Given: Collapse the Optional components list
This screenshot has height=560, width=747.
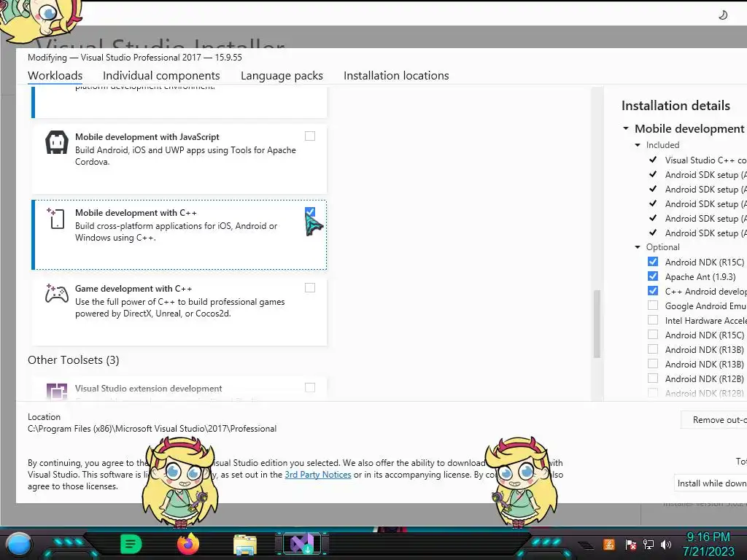Looking at the screenshot, I should (638, 247).
